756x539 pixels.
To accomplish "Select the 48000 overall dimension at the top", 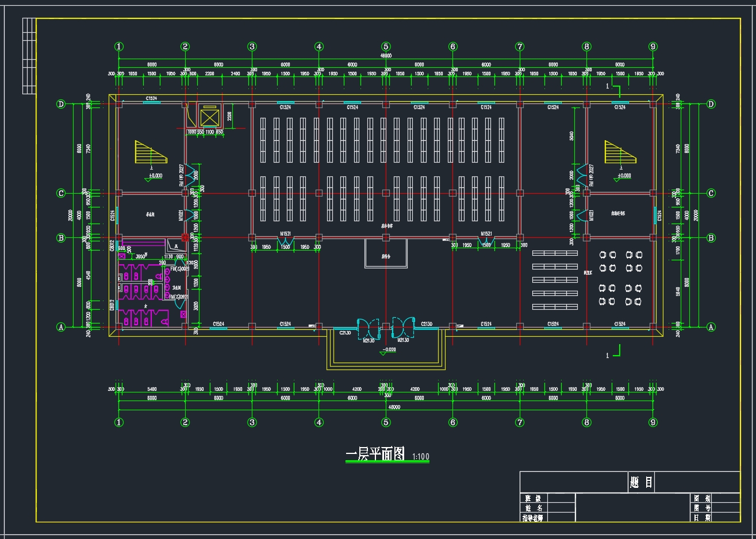I will [x=386, y=56].
